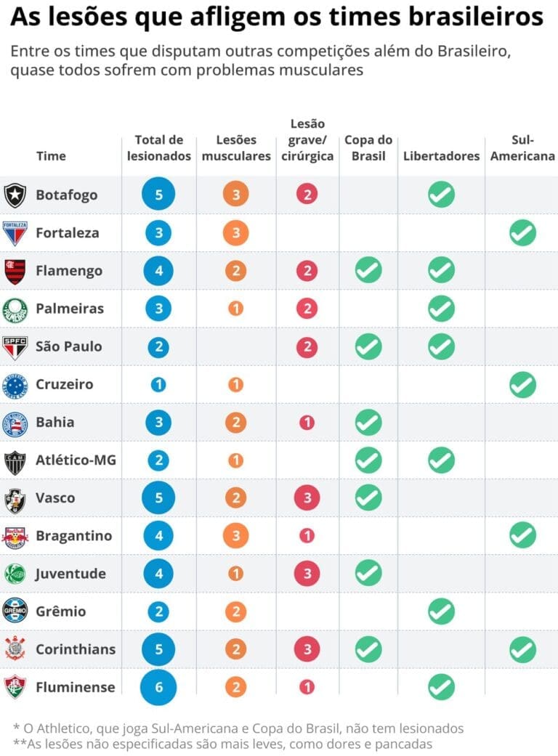Click the Fortaleza team logo
This screenshot has height=756, width=558.
15,233
